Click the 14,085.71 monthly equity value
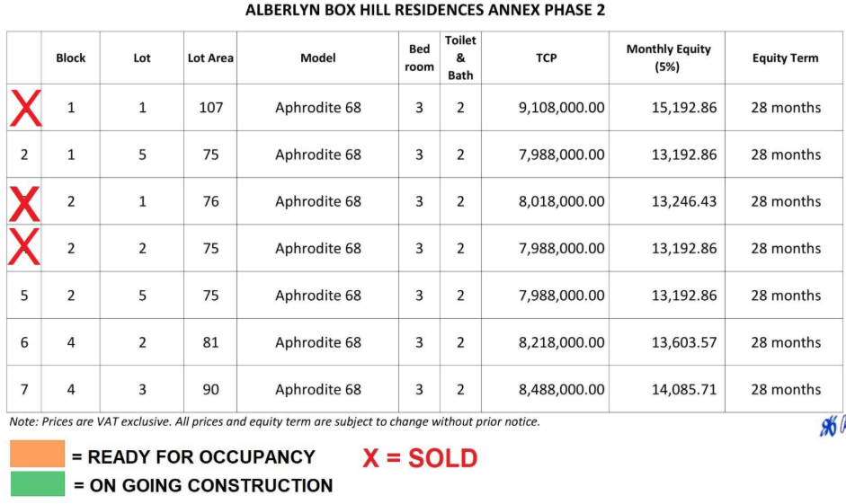Image resolution: width=846 pixels, height=504 pixels. (x=684, y=390)
